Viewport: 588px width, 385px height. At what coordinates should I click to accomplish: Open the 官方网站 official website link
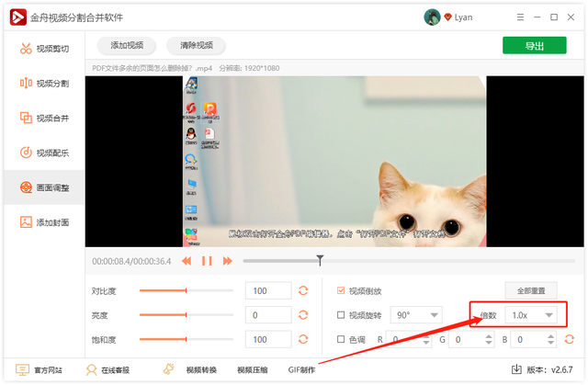[x=48, y=370]
